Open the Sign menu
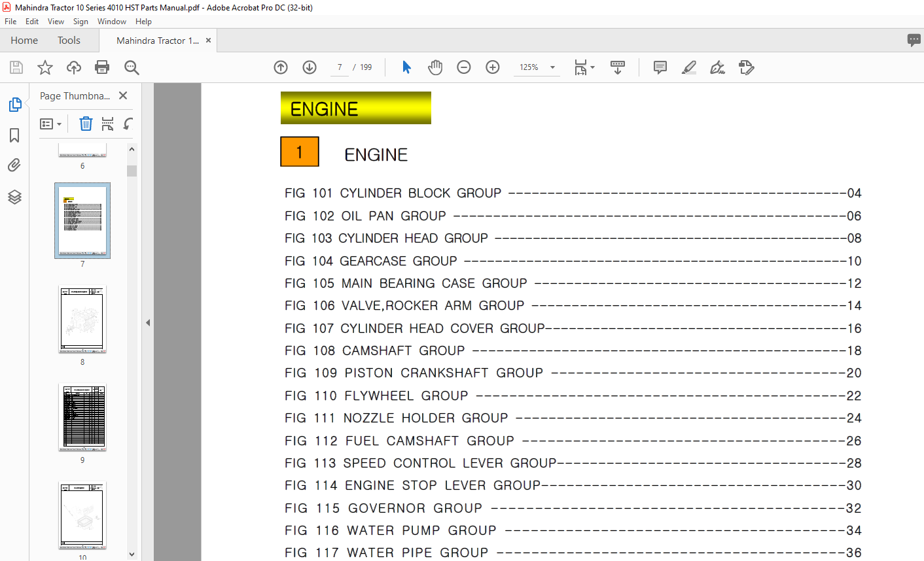This screenshot has height=561, width=924. pyautogui.click(x=80, y=22)
